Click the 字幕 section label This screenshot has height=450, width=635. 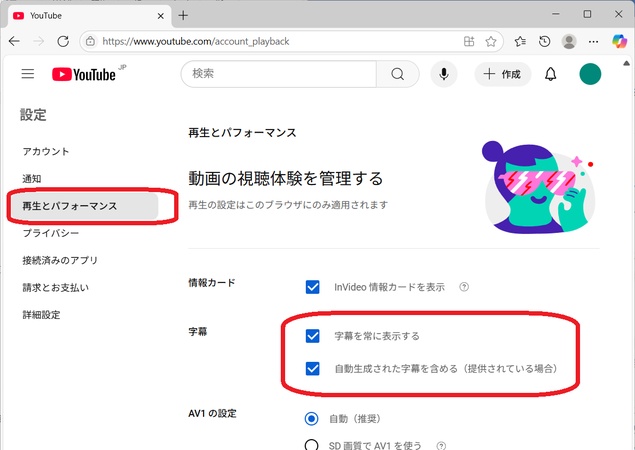click(198, 332)
